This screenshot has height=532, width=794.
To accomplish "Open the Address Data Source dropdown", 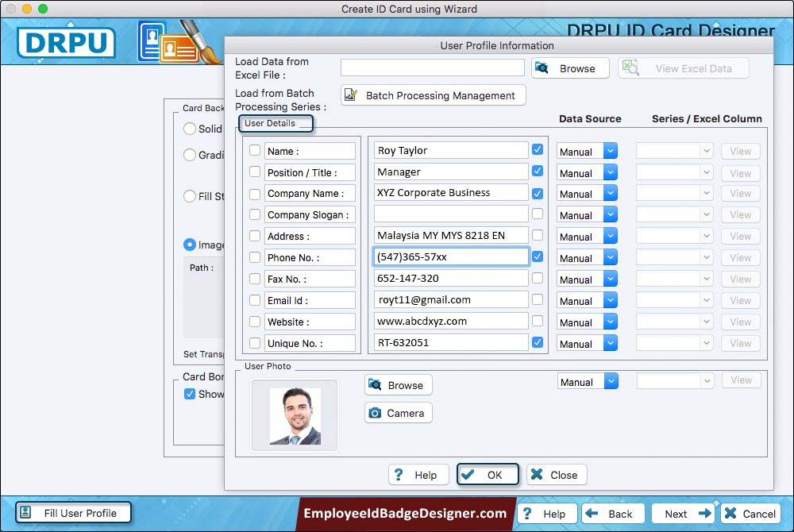I will tap(587, 236).
